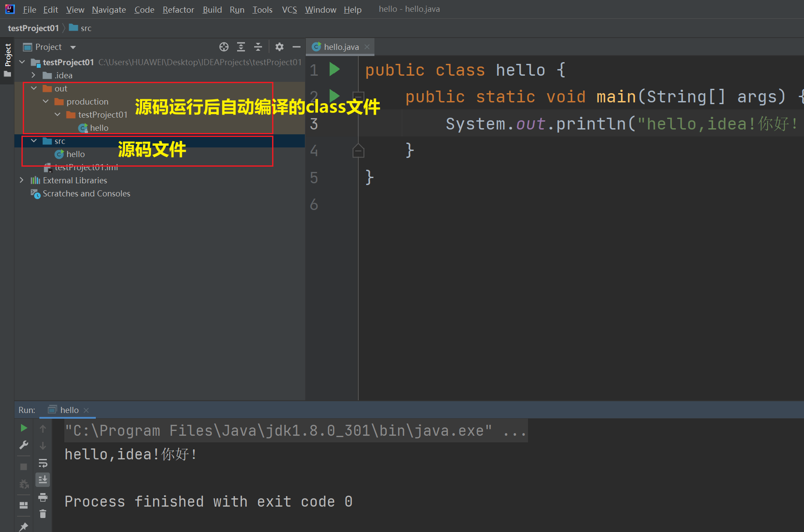Open the Build menu

[212, 10]
